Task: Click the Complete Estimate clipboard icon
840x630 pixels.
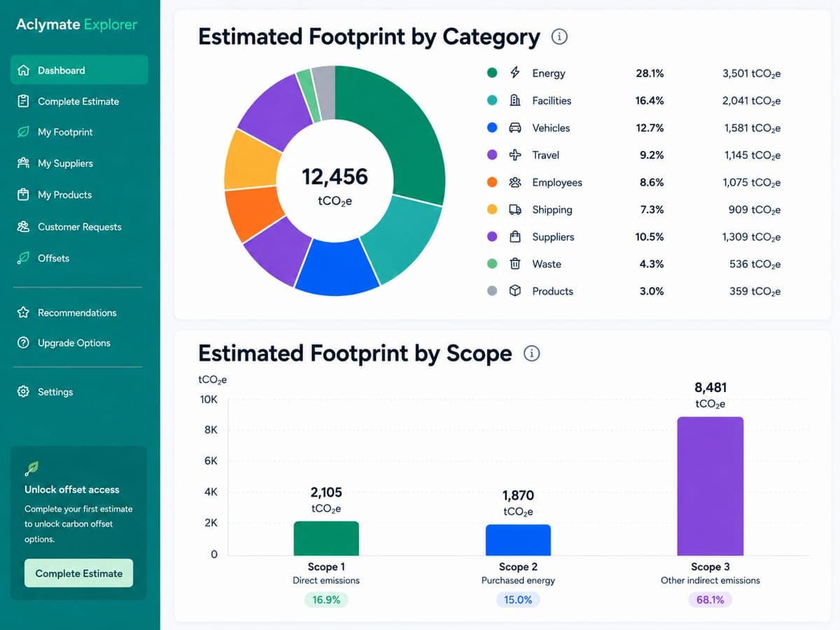Action: (x=23, y=101)
